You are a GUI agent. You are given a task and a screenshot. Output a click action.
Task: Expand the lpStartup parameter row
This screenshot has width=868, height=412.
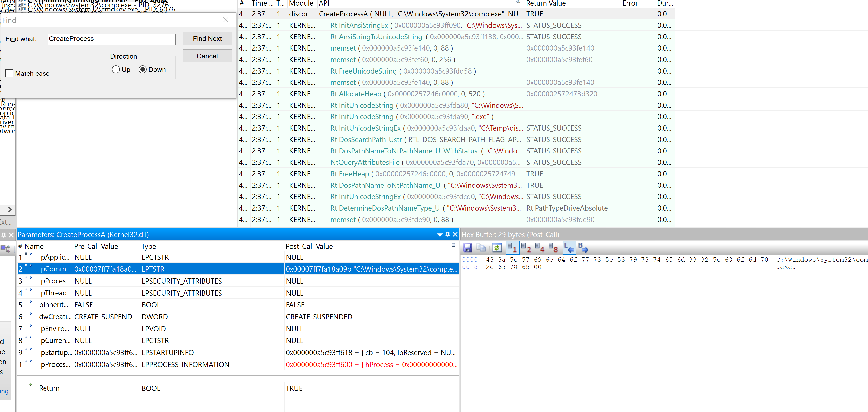click(x=26, y=349)
